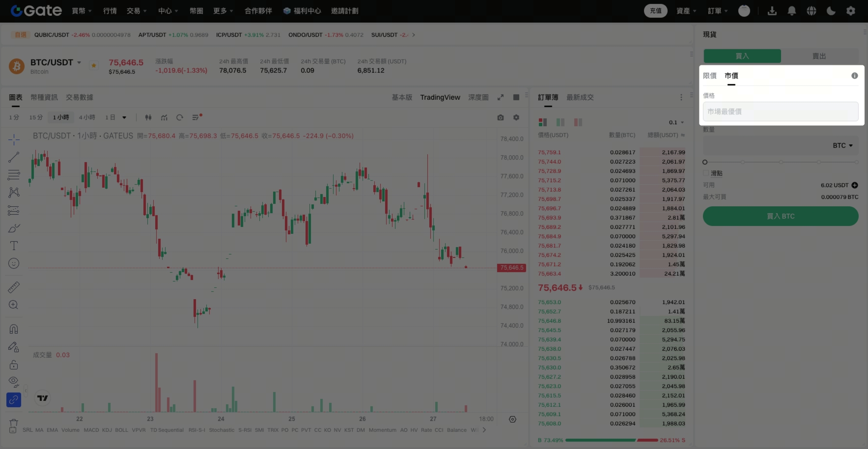Image resolution: width=868 pixels, height=449 pixels.
Task: Open the 最新成交 recent trades tab
Action: (x=580, y=97)
